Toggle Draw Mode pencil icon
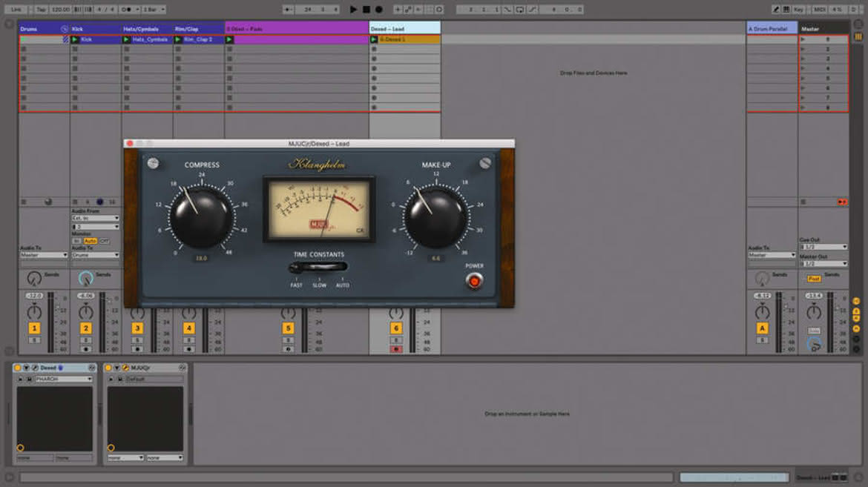 pyautogui.click(x=776, y=10)
